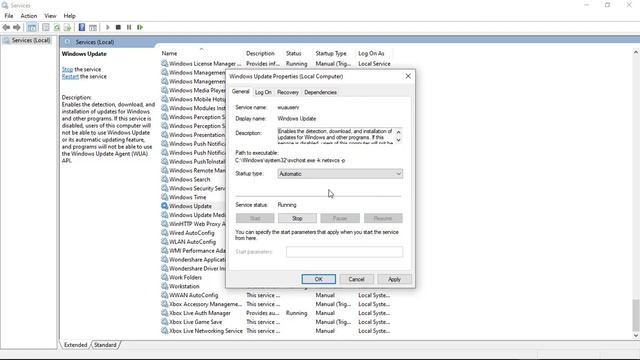Refresh the services list via toolbar icon
Screen dimensions: 640x360
pos(57,27)
